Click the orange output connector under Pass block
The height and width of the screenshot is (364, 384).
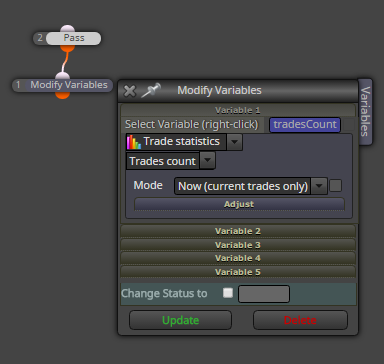(x=67, y=48)
